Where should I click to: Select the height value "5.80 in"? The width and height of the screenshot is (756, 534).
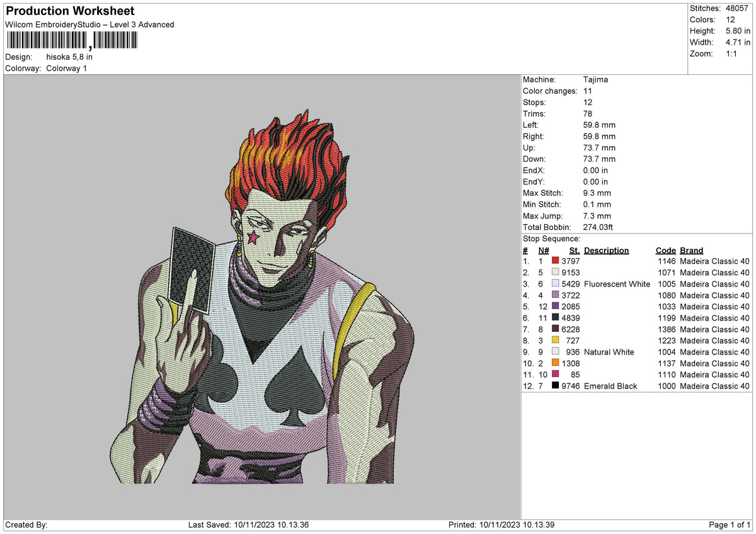click(x=738, y=31)
